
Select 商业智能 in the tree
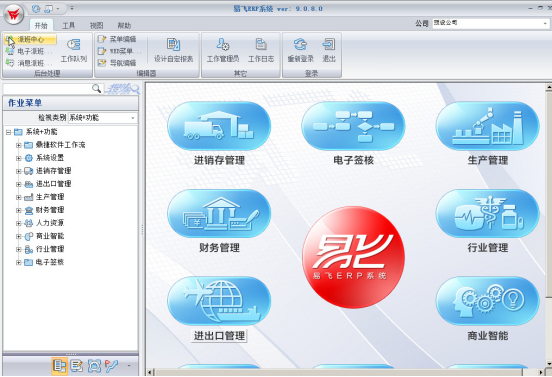pyautogui.click(x=50, y=236)
